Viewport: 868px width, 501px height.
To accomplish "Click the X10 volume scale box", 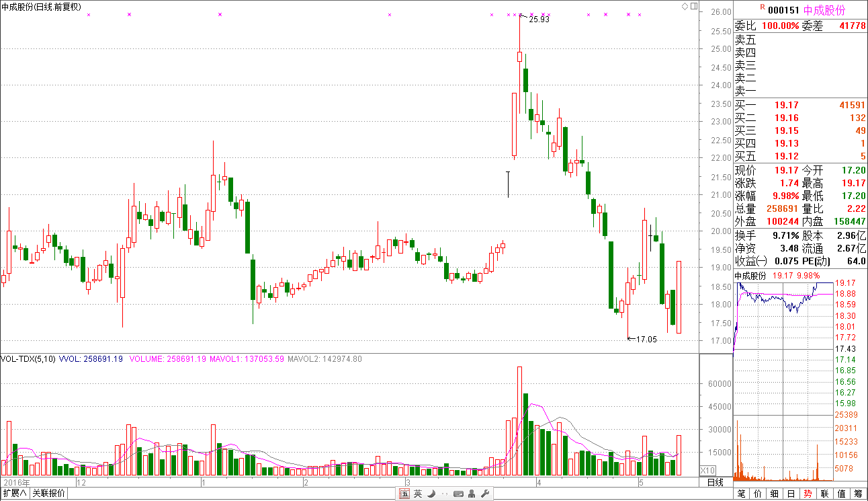I will (x=708, y=470).
